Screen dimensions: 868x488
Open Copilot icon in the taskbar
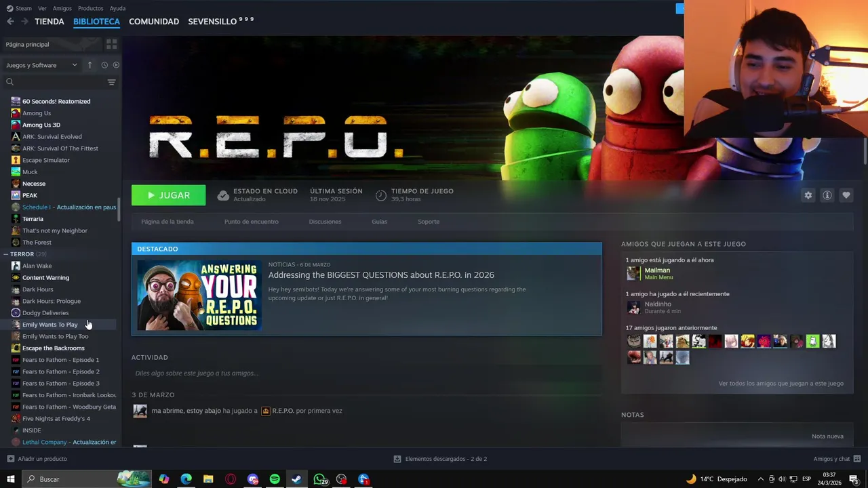164,479
